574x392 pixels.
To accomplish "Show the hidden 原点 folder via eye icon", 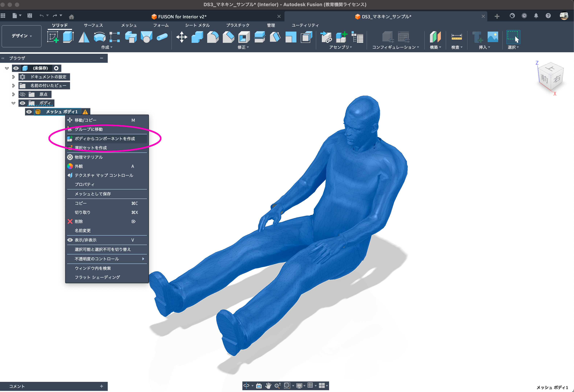I will (x=22, y=94).
